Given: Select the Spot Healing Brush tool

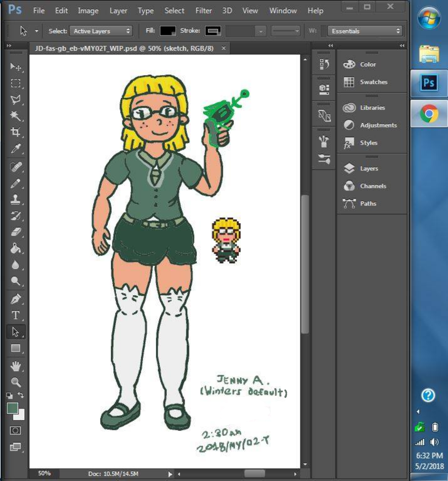Looking at the screenshot, I should coord(16,167).
